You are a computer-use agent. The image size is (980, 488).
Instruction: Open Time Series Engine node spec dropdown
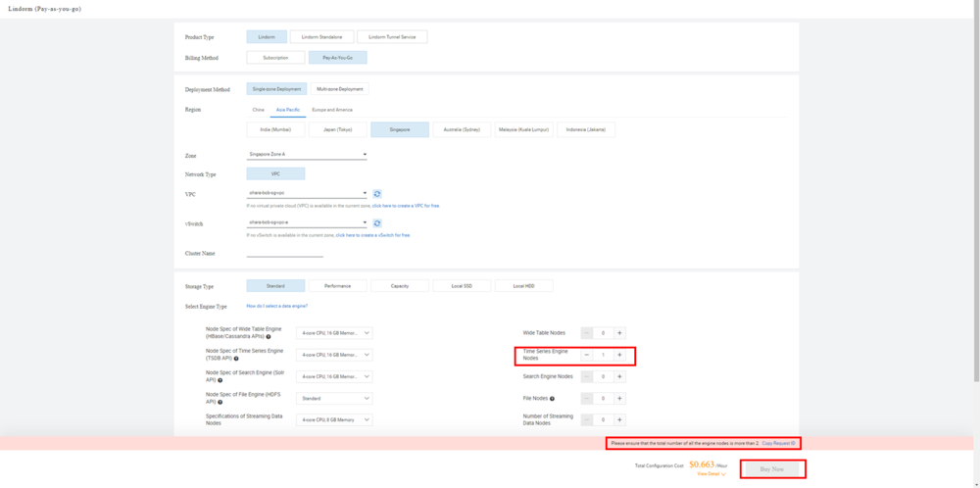pyautogui.click(x=334, y=355)
